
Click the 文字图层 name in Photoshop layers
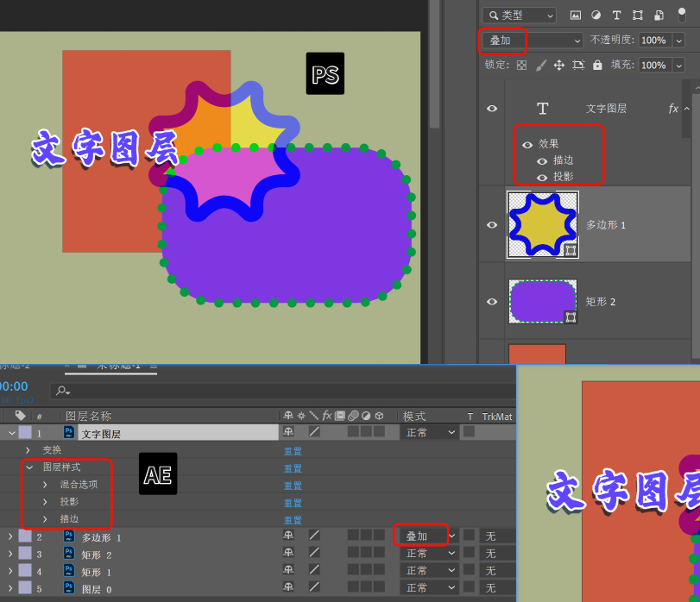click(606, 109)
